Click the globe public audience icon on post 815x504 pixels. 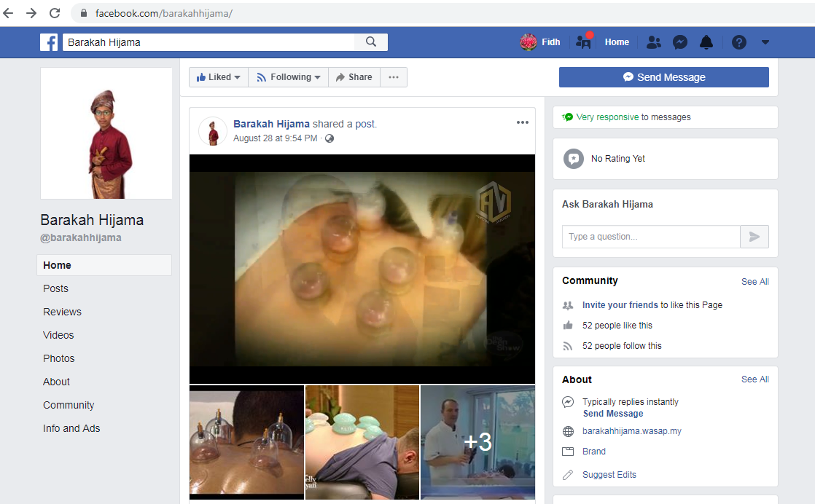point(329,138)
